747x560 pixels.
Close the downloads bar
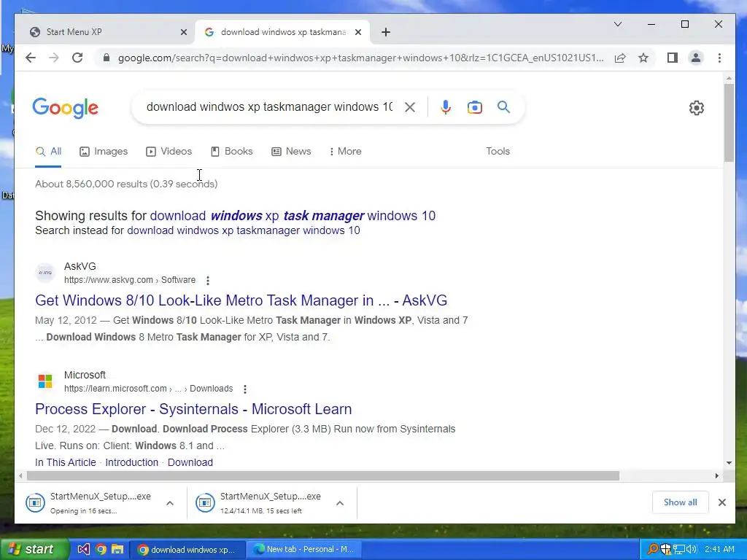[721, 502]
